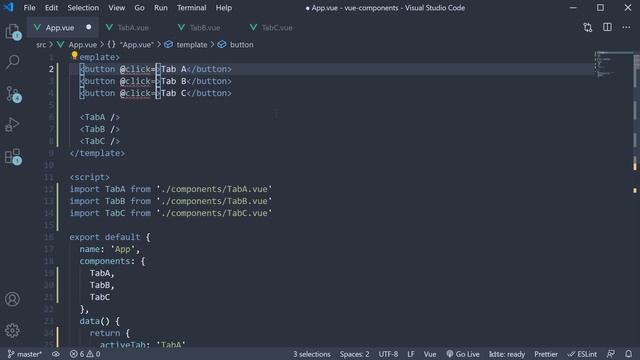640x360 pixels.
Task: Click 'Idte: ready' status item
Action: 507,354
